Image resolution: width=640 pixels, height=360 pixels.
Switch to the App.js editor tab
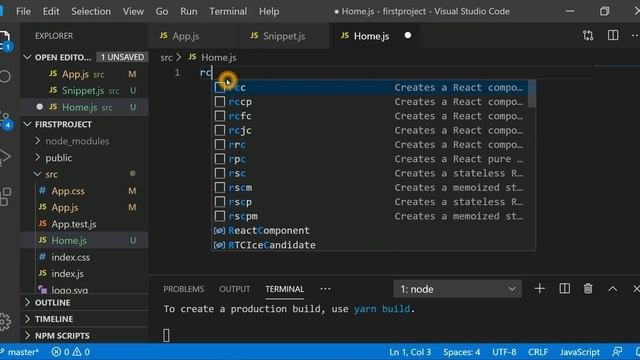click(194, 36)
